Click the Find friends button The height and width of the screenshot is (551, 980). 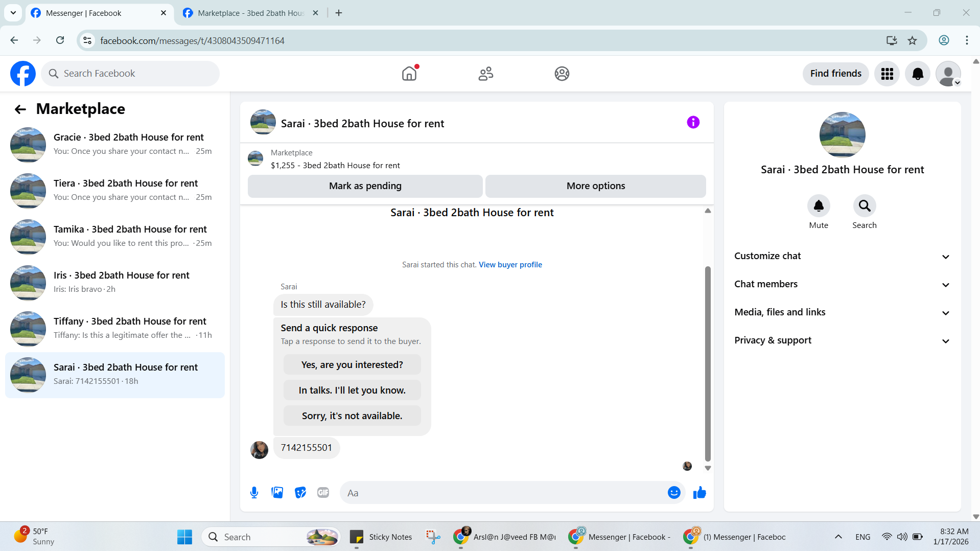tap(836, 74)
